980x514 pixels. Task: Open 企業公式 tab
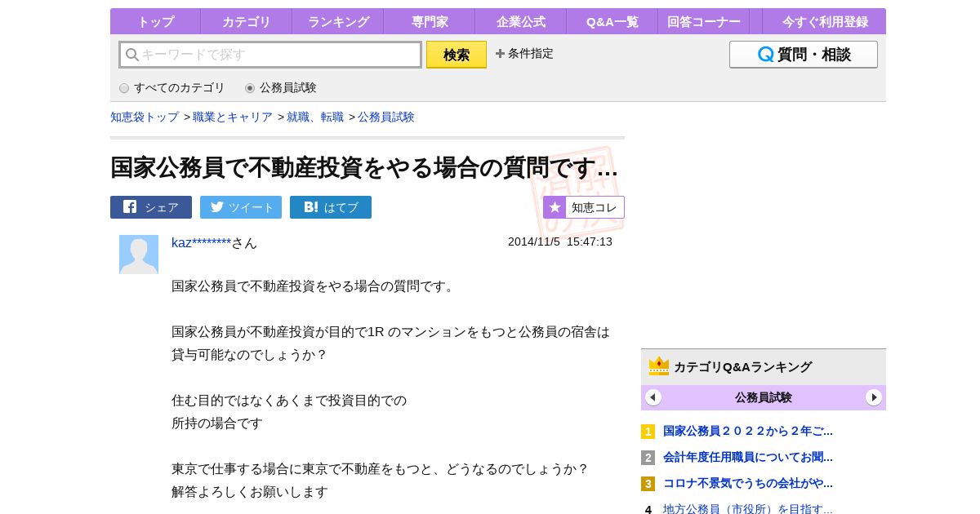point(521,22)
